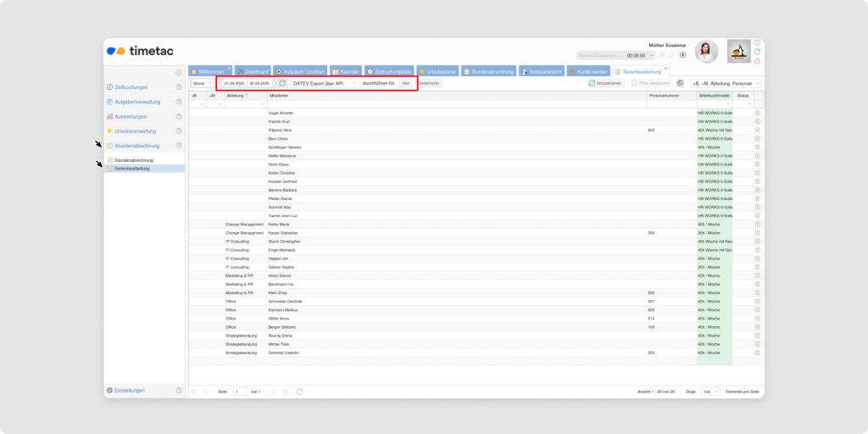
Task: Click the Aktualisieren button
Action: tap(606, 83)
